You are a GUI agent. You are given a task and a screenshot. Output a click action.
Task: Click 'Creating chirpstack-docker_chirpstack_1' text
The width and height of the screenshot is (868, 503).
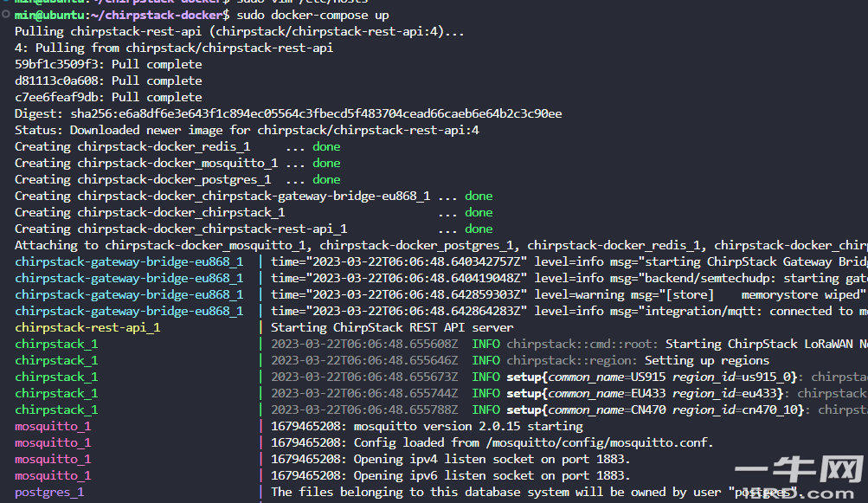click(x=150, y=213)
